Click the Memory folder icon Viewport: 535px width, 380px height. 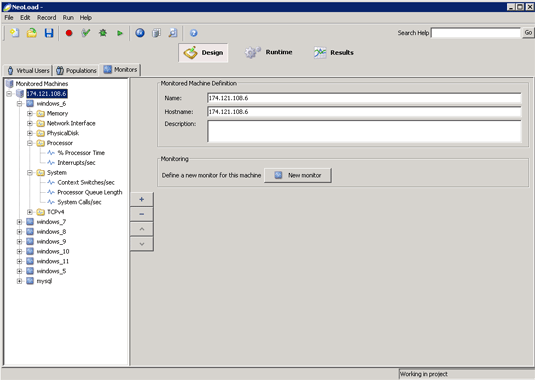click(x=41, y=113)
